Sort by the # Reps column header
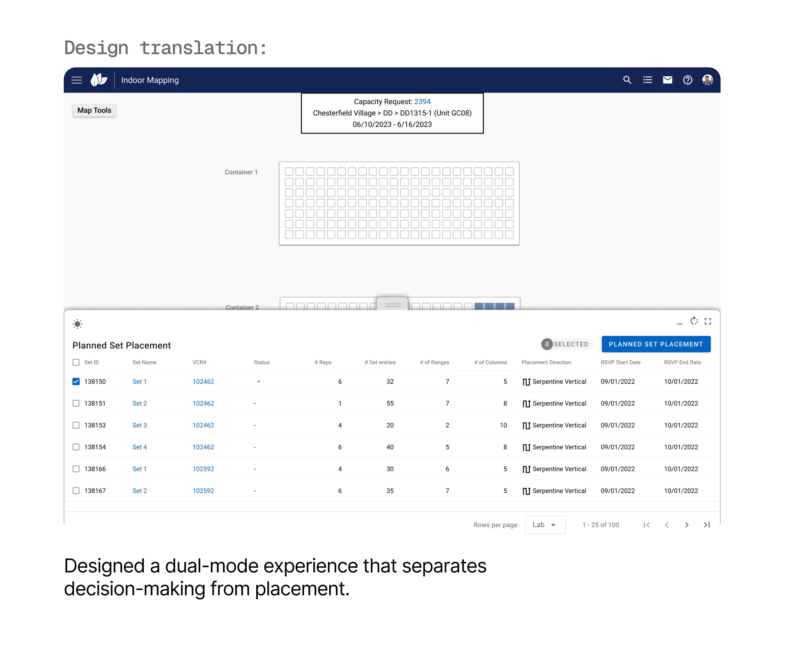The height and width of the screenshot is (647, 812). pyautogui.click(x=323, y=362)
